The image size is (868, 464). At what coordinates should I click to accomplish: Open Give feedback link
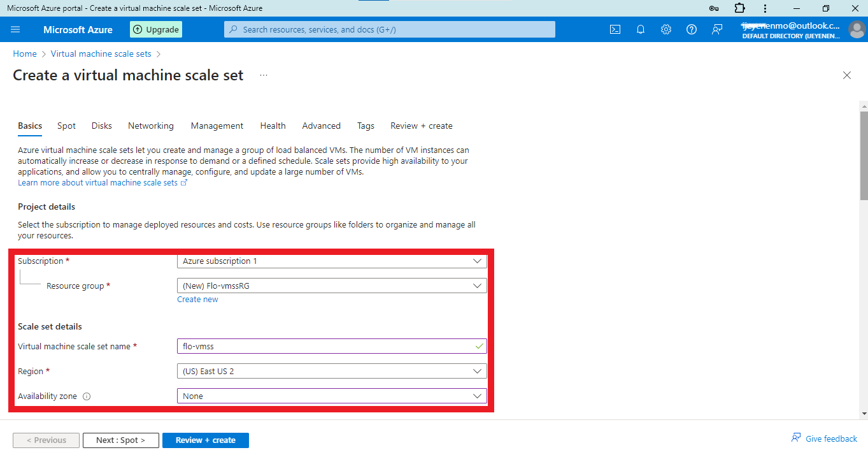point(825,439)
